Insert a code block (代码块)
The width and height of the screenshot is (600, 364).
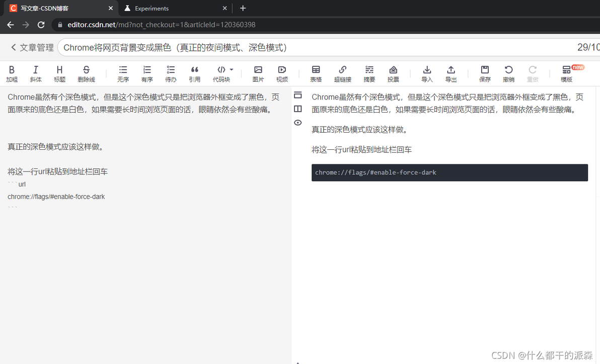click(x=221, y=74)
